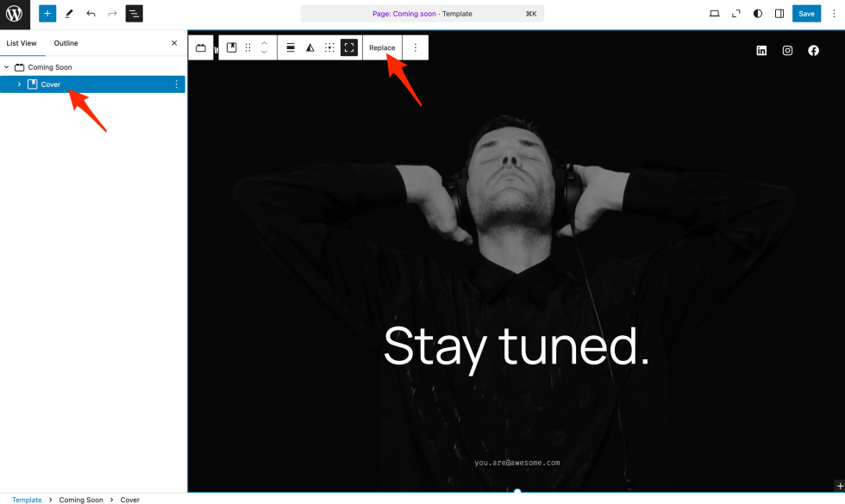The height and width of the screenshot is (504, 845).
Task: Open the command palette title bar
Action: 422,14
